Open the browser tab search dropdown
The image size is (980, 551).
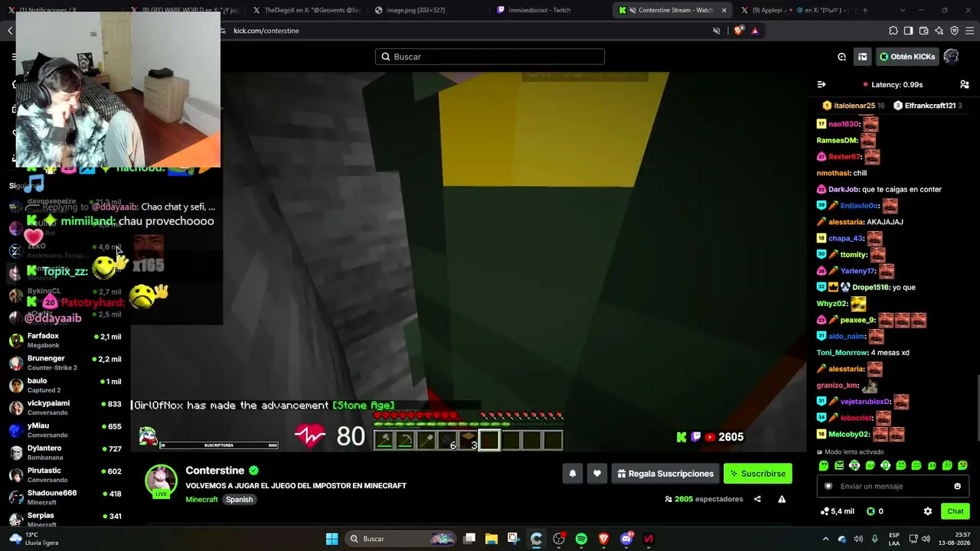coord(903,10)
